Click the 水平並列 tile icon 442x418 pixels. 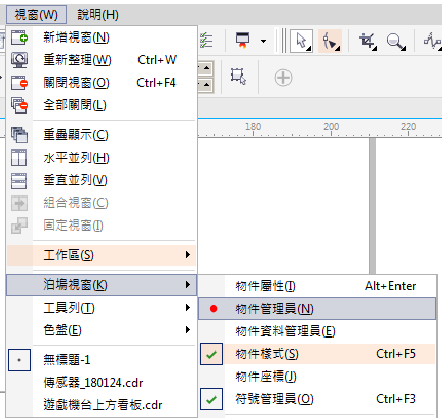tap(19, 158)
